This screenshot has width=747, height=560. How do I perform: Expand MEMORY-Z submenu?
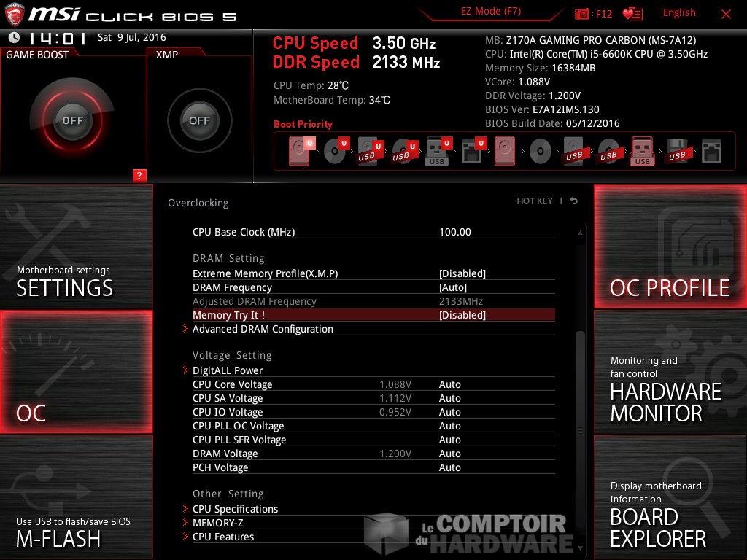(x=217, y=522)
